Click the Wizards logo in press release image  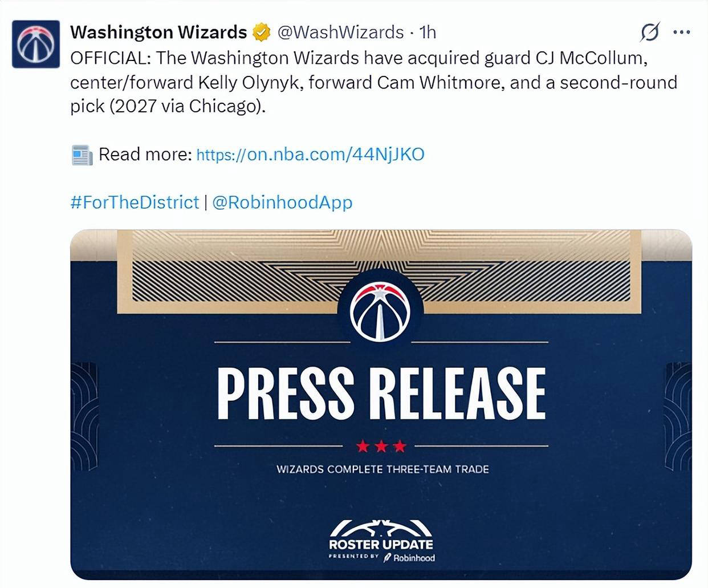point(380,311)
